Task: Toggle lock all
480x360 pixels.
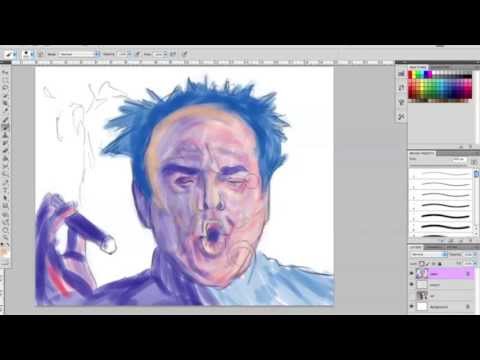Action: 440,264
